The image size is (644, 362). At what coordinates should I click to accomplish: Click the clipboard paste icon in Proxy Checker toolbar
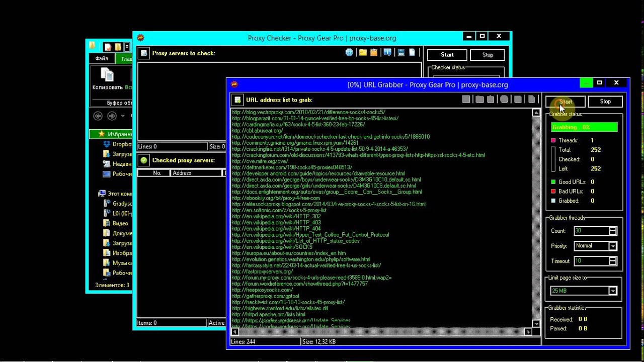[x=374, y=53]
